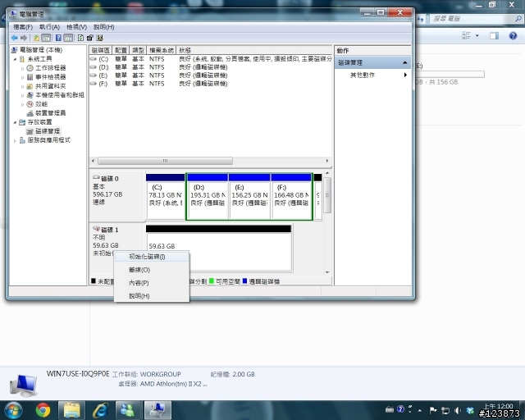
Task: Expand the 效能 node arrow
Action: pyautogui.click(x=22, y=104)
